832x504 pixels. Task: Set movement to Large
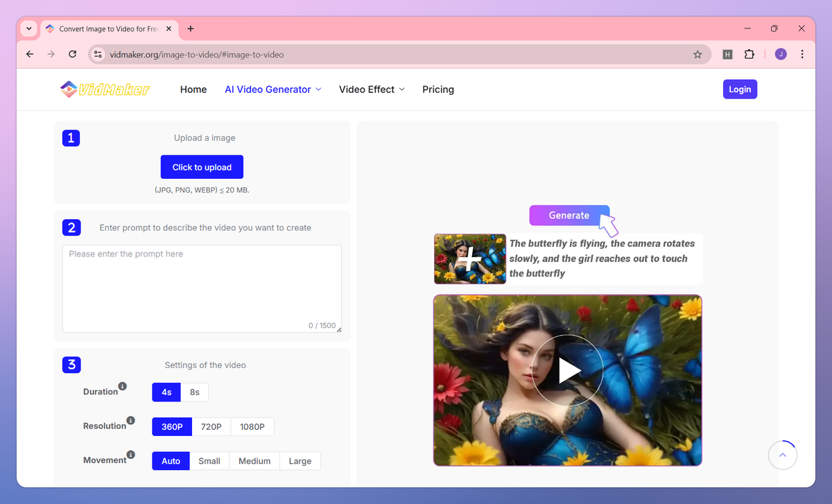point(300,460)
